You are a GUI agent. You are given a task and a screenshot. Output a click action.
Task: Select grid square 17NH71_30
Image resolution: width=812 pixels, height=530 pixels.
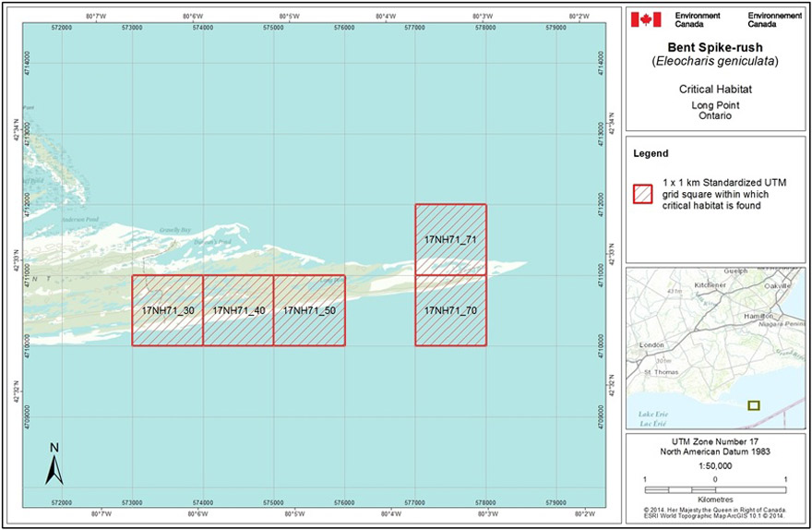point(167,310)
